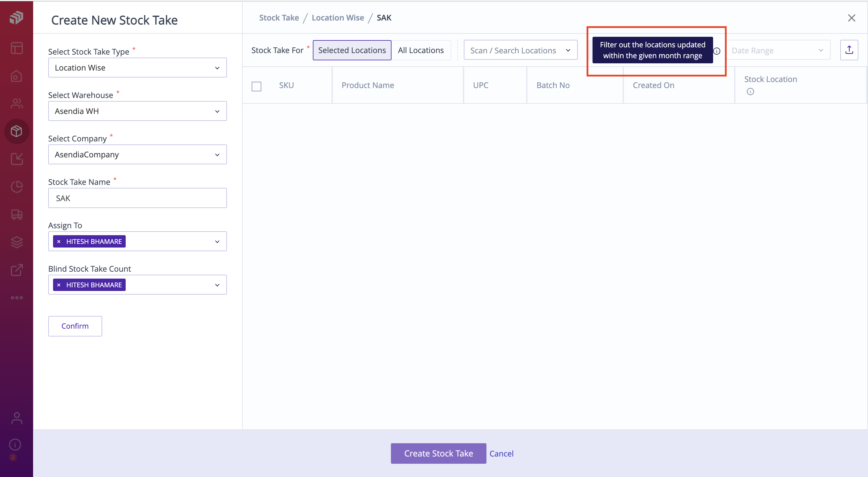Click the SKU column header

point(286,85)
